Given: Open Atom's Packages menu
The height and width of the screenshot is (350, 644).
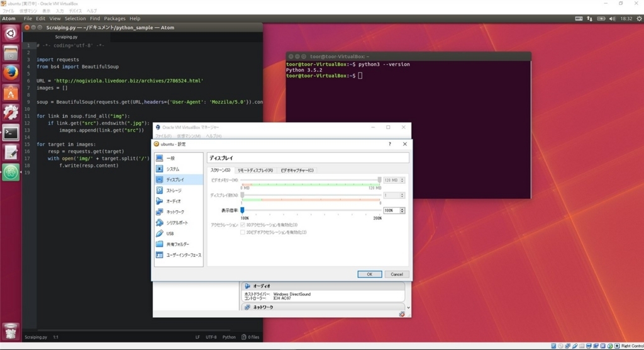Looking at the screenshot, I should pyautogui.click(x=114, y=18).
